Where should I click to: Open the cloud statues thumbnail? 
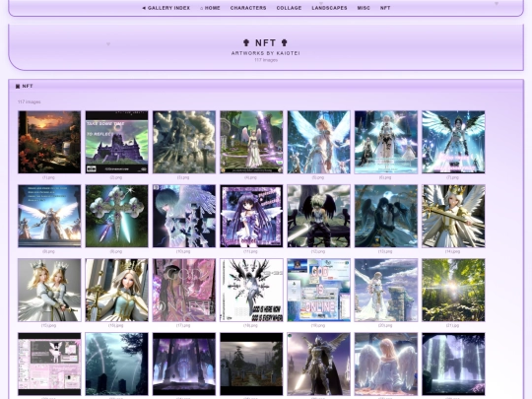(x=184, y=142)
